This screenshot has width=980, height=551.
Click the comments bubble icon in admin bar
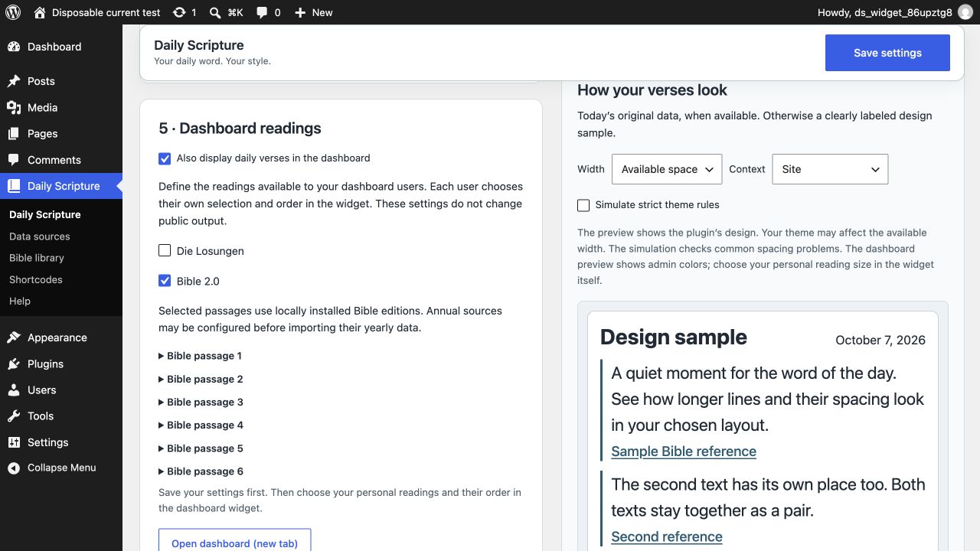coord(262,12)
